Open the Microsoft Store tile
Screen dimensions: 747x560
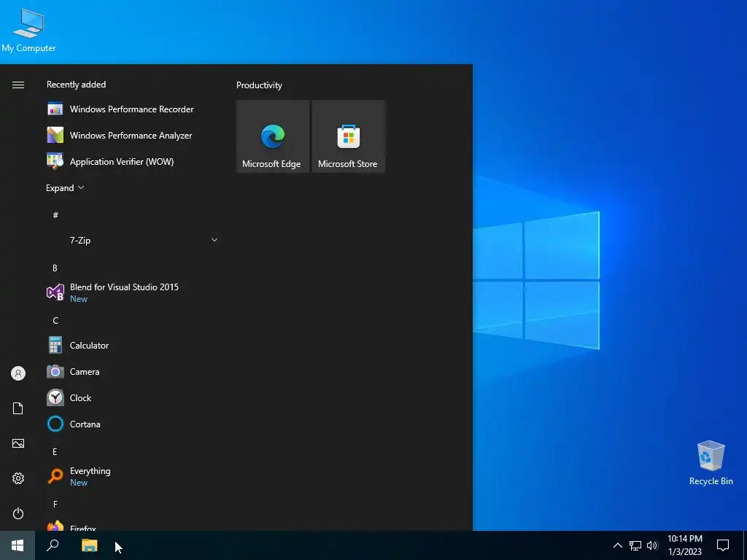pyautogui.click(x=348, y=136)
